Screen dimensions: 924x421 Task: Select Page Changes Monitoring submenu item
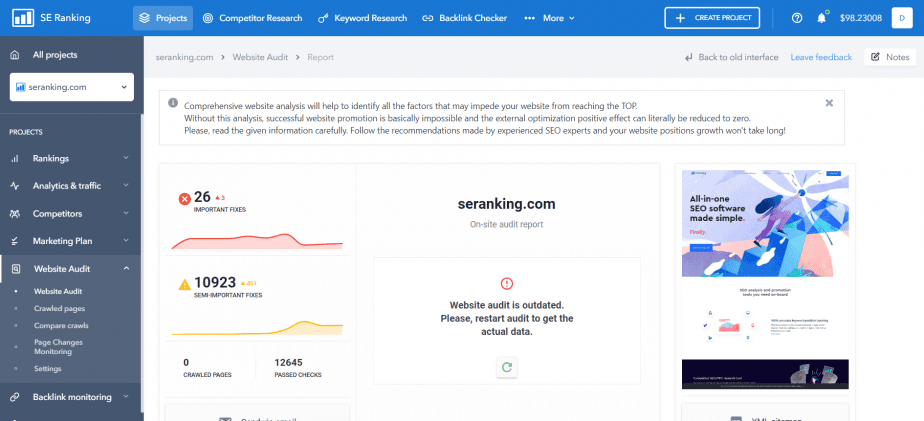58,347
